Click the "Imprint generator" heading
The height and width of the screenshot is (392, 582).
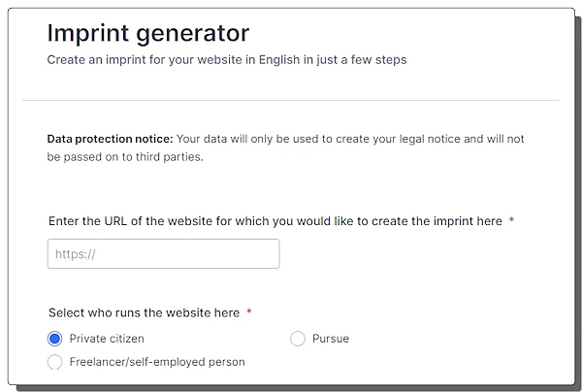[x=147, y=33]
